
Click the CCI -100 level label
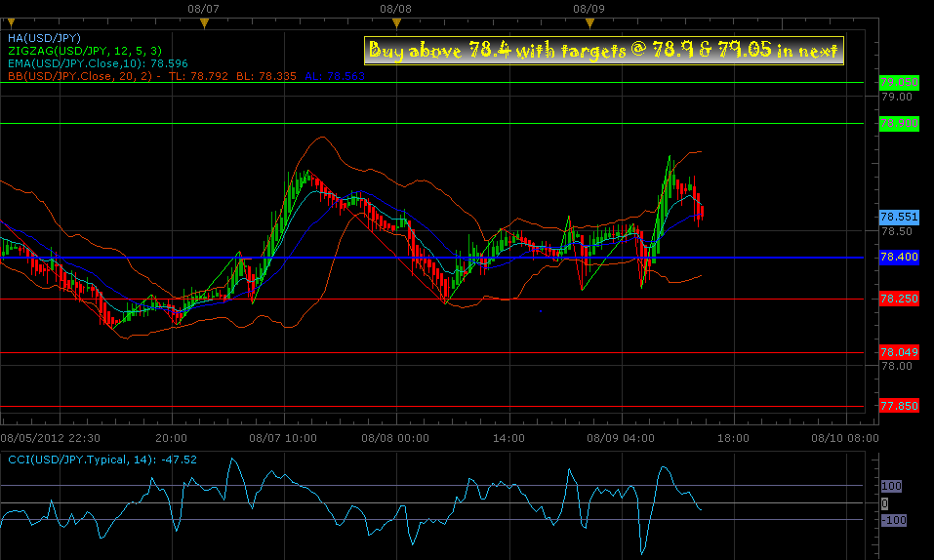893,519
